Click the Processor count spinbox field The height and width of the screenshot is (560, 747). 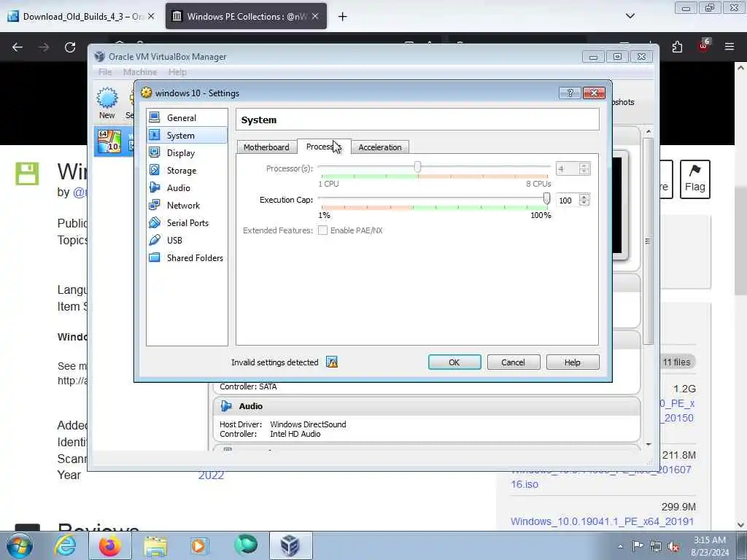[567, 168]
